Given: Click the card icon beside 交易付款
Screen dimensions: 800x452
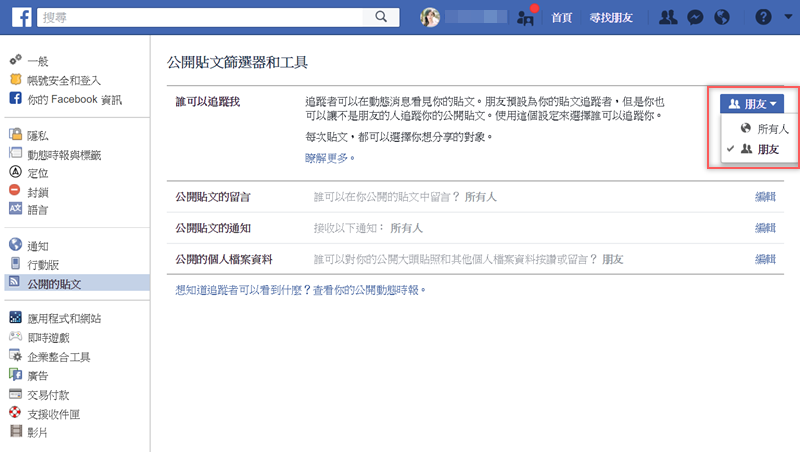Looking at the screenshot, I should click(x=15, y=394).
